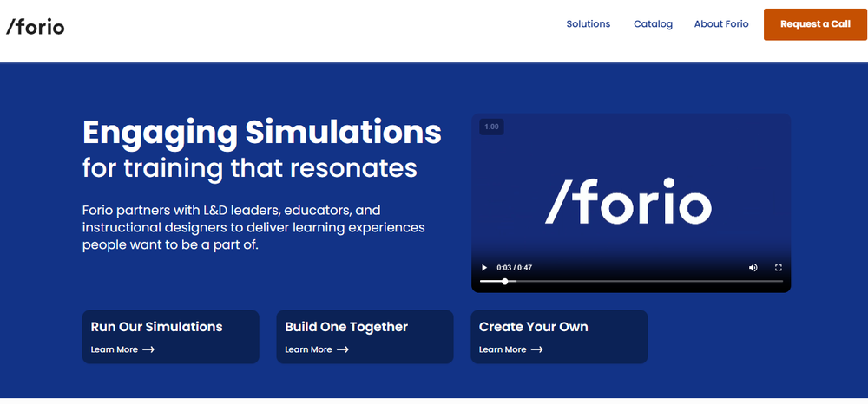Click the 'Forio partners with L&D leaders' paragraph
Screen dimensions: 868x404
pyautogui.click(x=253, y=228)
